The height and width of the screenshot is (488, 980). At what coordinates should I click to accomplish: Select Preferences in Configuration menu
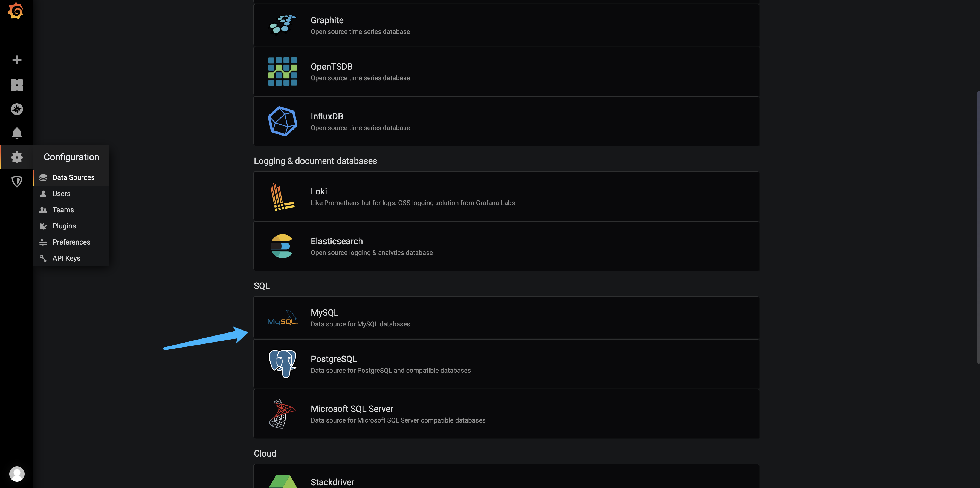tap(71, 242)
